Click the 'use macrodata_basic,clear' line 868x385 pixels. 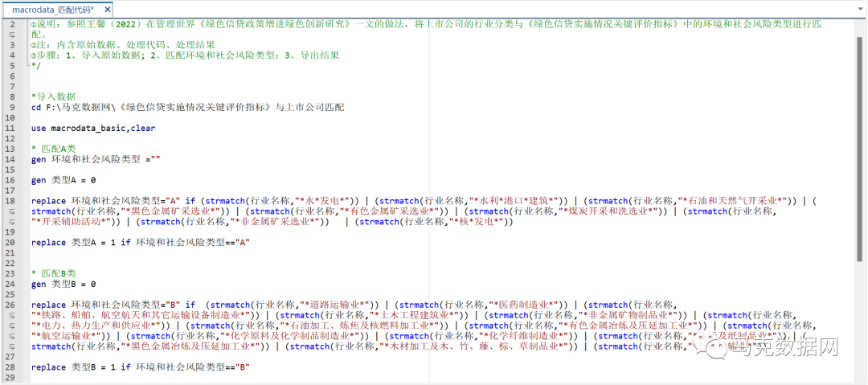click(93, 128)
